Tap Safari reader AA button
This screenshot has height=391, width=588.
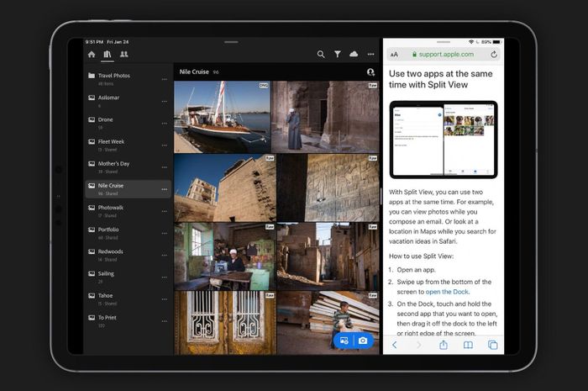(x=394, y=55)
